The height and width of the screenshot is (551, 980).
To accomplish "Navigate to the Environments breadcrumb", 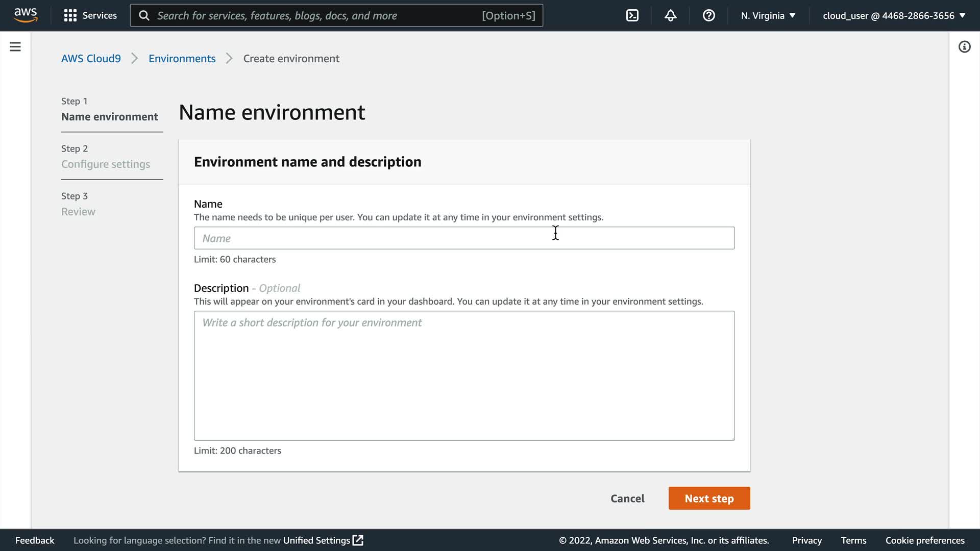I will click(x=182, y=59).
